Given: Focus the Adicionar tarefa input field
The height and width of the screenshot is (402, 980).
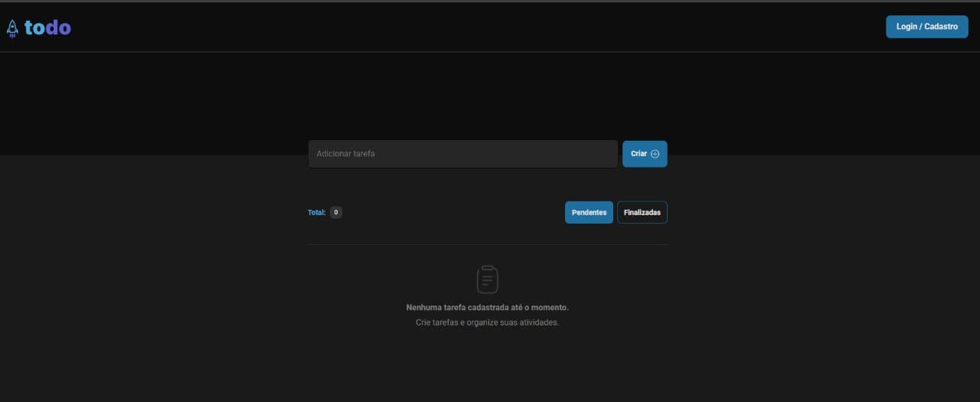Looking at the screenshot, I should (462, 154).
